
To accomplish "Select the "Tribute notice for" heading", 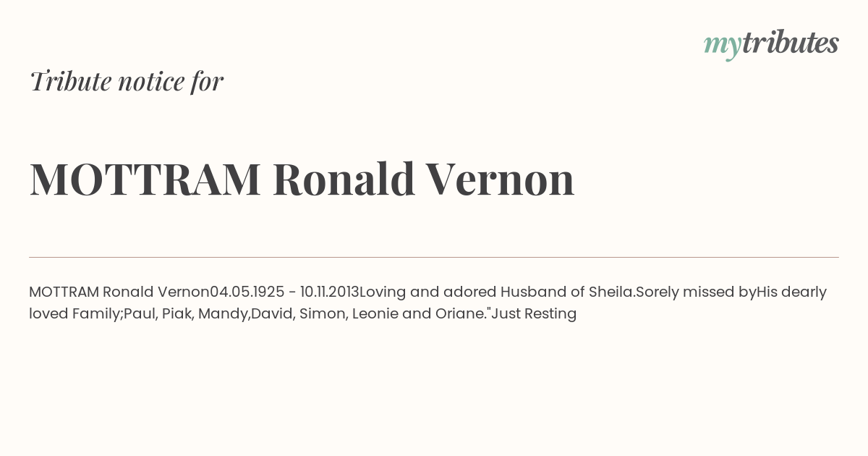I will [126, 81].
